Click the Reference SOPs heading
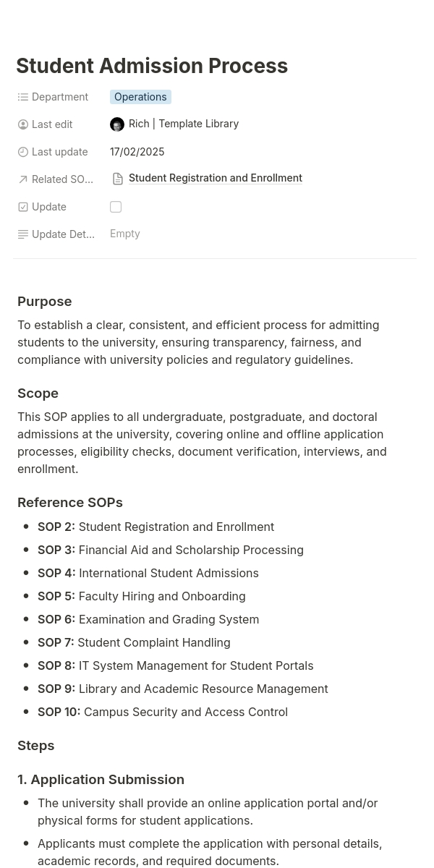Image resolution: width=434 pixels, height=868 pixels. coord(70,503)
